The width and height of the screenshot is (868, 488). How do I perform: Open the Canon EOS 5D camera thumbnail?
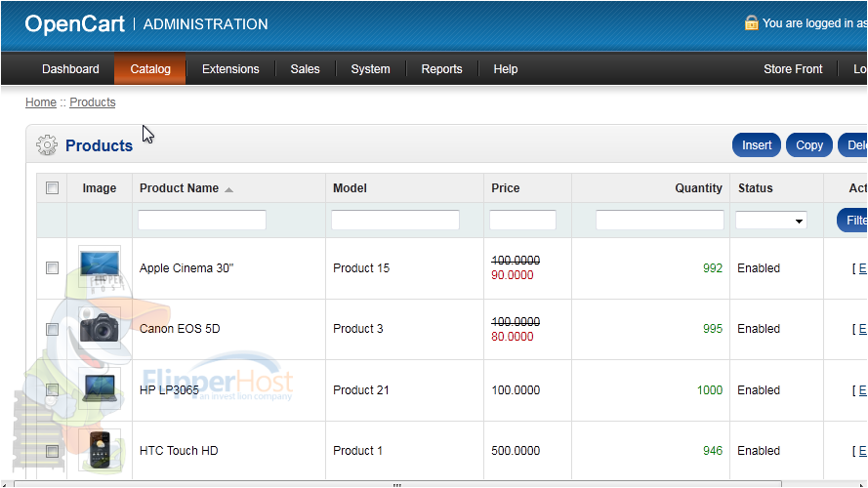[x=100, y=329]
